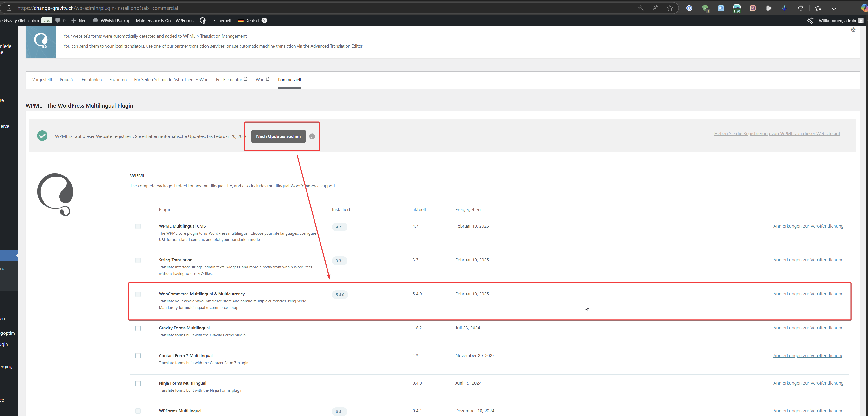Click the Nach Updates suchen button

coord(278,136)
